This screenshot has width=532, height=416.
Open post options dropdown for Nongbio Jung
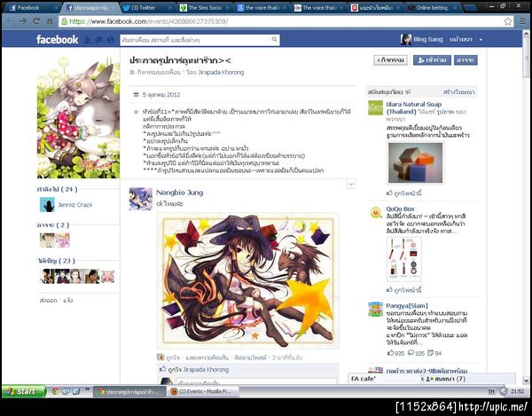(x=351, y=184)
